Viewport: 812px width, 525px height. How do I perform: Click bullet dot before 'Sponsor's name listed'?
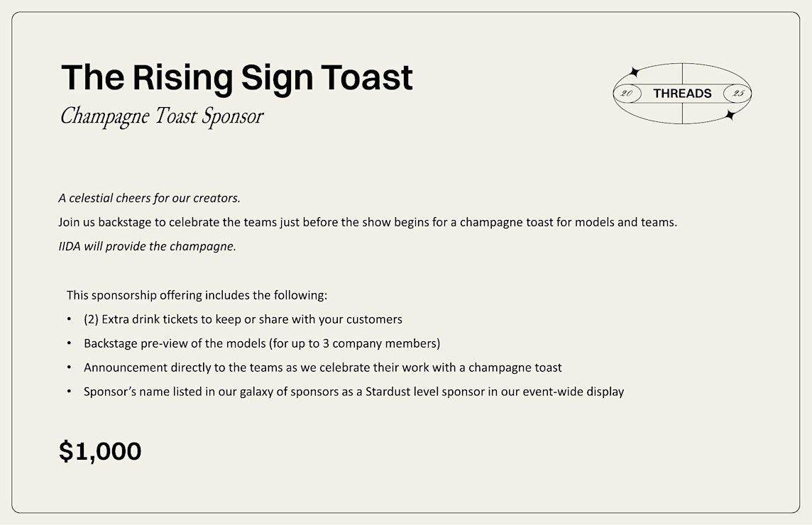[x=69, y=392]
